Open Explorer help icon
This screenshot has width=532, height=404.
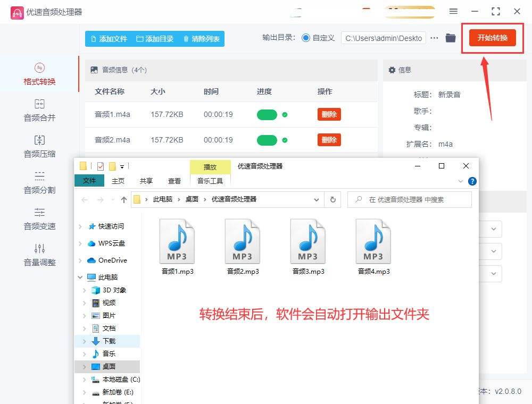472,181
